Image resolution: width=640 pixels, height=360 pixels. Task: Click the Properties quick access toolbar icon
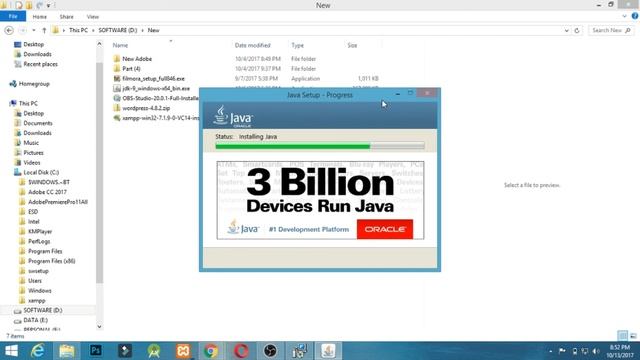pyautogui.click(x=19, y=5)
